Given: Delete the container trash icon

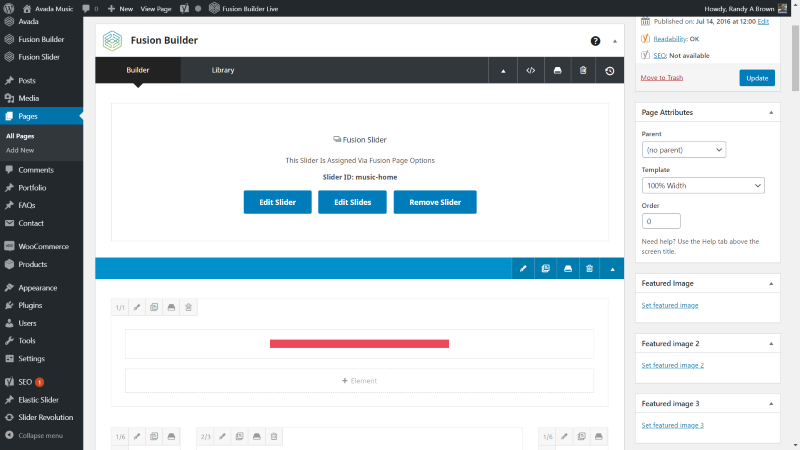Looking at the screenshot, I should [590, 268].
